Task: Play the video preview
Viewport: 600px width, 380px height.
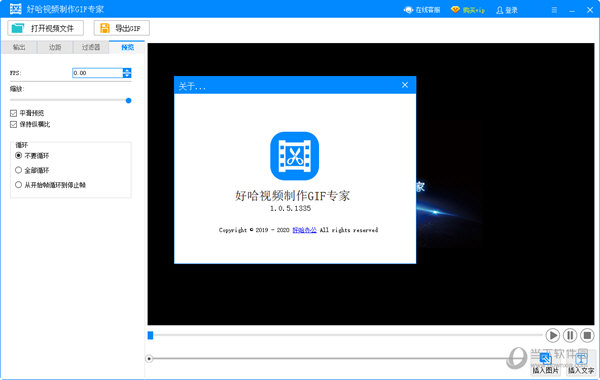Action: point(553,335)
